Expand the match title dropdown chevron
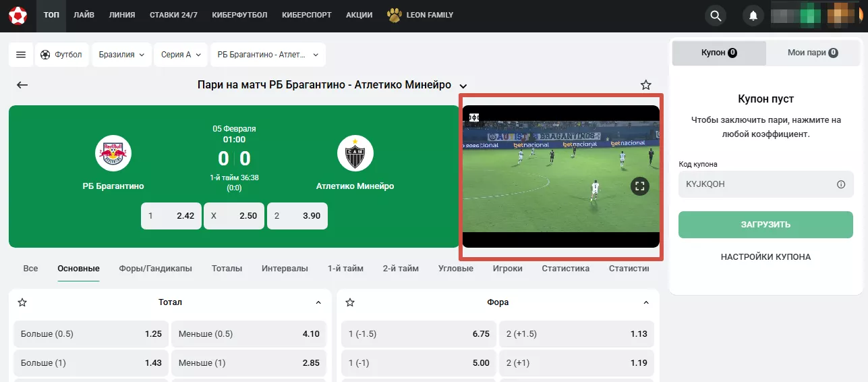 [x=463, y=86]
